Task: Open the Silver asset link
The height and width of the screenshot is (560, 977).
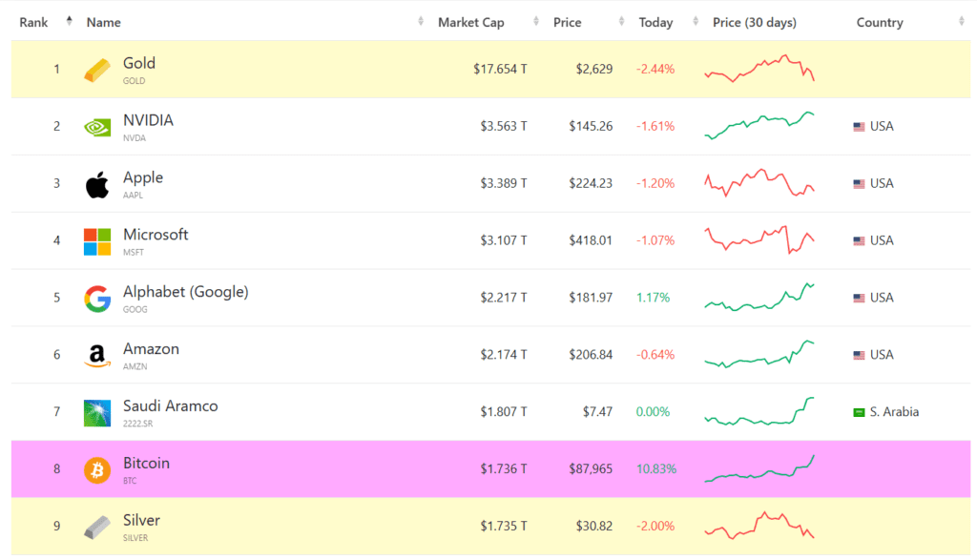Action: click(141, 520)
